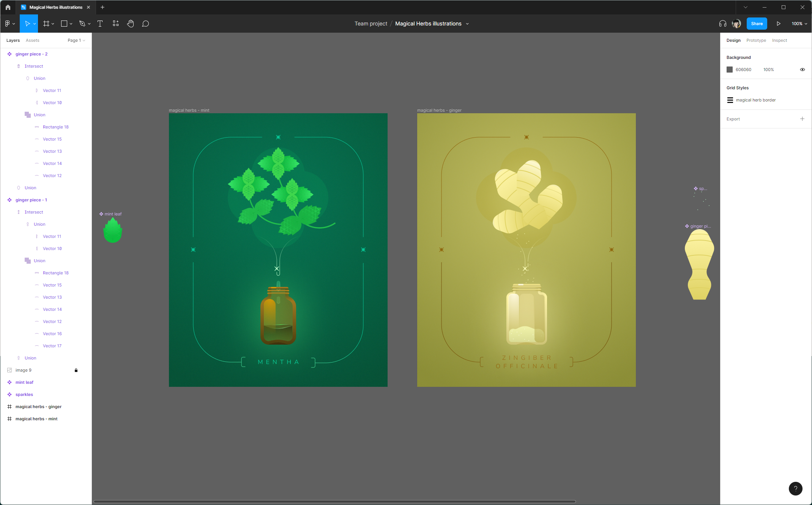The image size is (812, 505).
Task: Open the 100% zoom dropdown
Action: click(799, 24)
